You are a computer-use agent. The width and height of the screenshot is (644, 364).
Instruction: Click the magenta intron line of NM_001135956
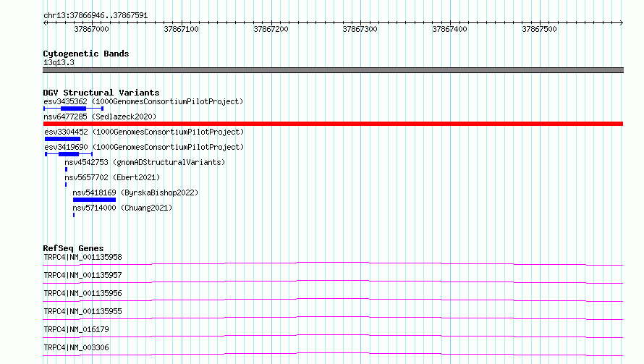(x=333, y=299)
